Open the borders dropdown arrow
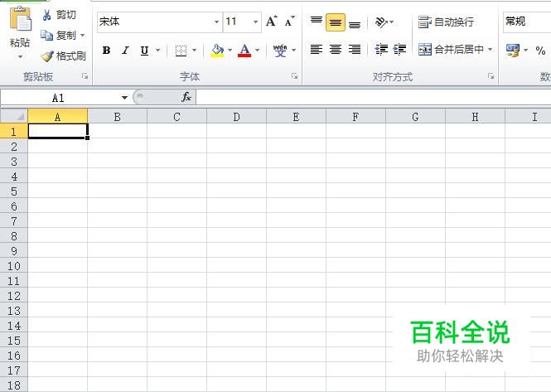The height and width of the screenshot is (392, 551). [195, 51]
